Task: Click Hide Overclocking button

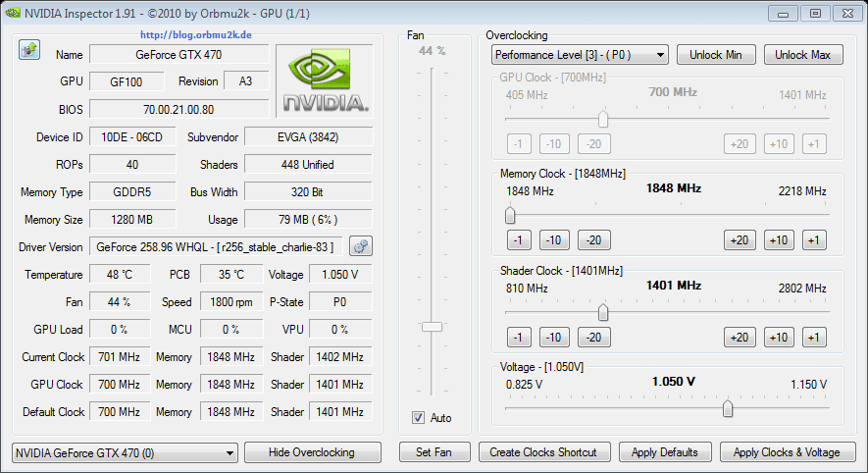Action: click(312, 452)
